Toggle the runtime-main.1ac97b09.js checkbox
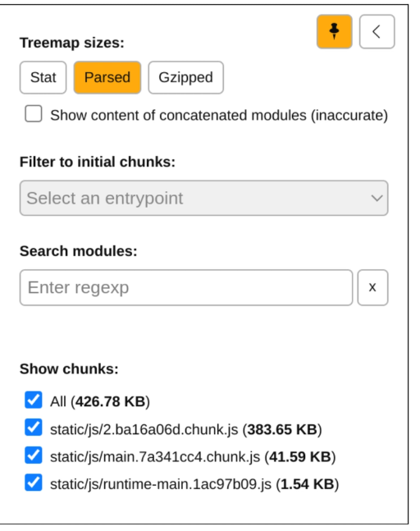The image size is (420, 531). [x=34, y=483]
